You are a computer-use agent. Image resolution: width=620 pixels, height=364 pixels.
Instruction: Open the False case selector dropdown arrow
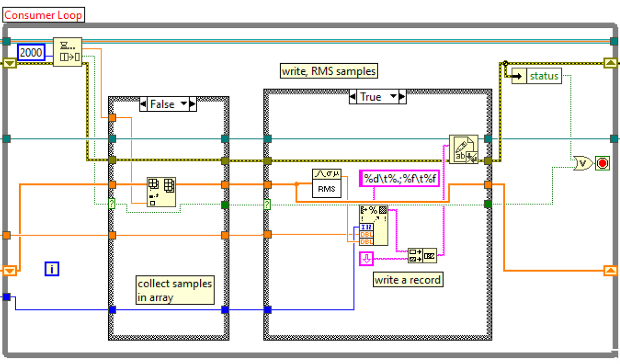click(184, 104)
